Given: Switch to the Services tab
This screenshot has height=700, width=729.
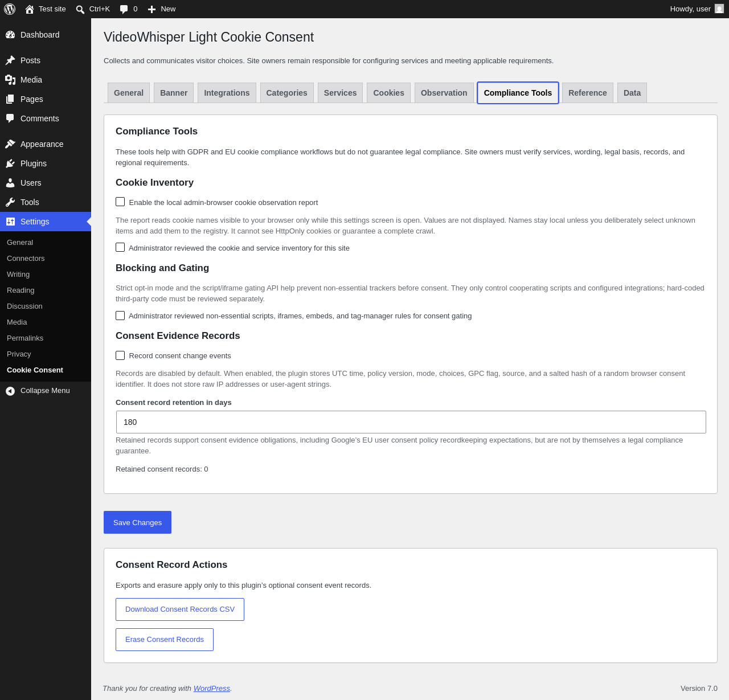Looking at the screenshot, I should pyautogui.click(x=340, y=93).
